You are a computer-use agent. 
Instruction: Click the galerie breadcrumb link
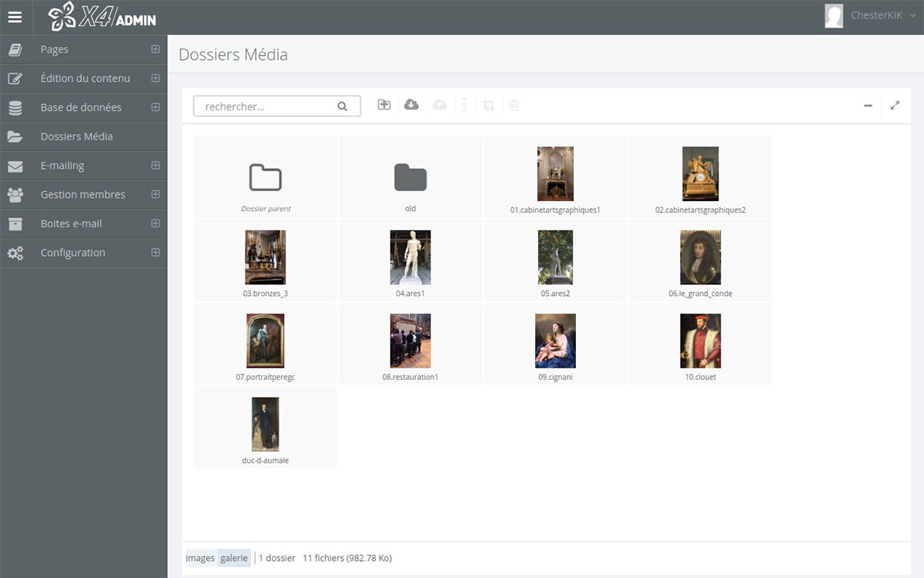click(234, 558)
